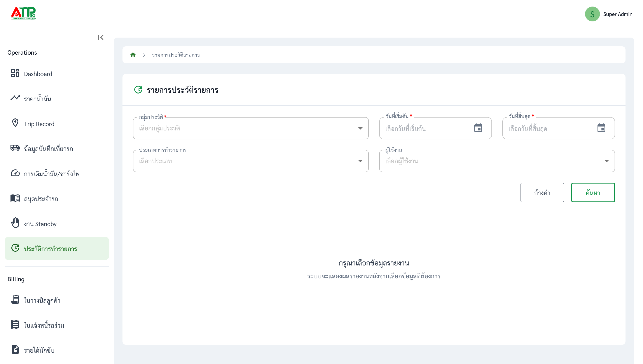Click the Trip Record pin icon
This screenshot has width=643, height=364.
[x=15, y=123]
